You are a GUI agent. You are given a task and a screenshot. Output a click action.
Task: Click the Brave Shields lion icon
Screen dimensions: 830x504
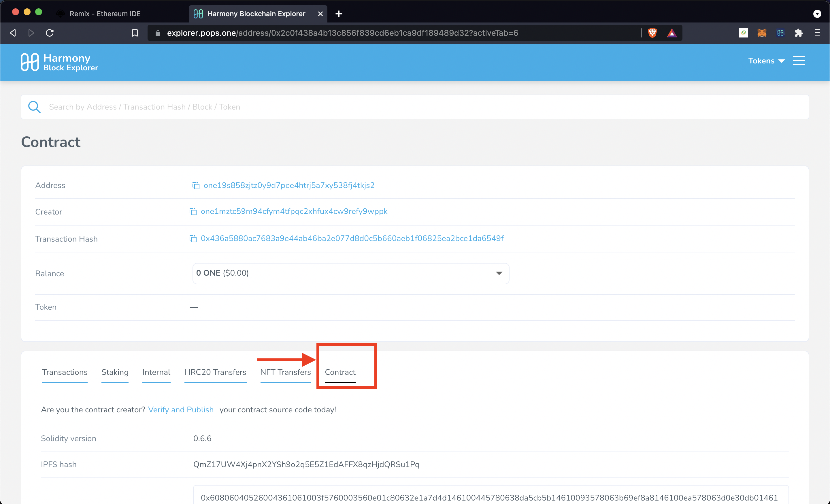click(652, 33)
